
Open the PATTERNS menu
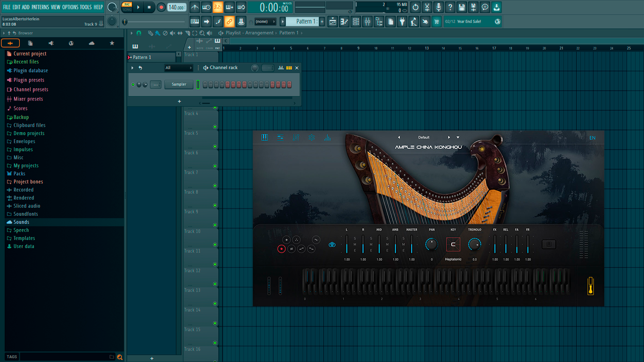click(40, 7)
